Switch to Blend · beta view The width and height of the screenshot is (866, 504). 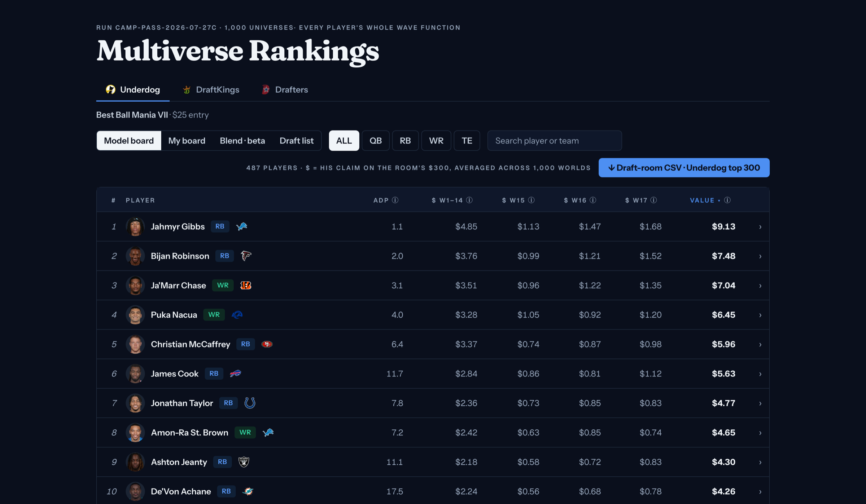click(242, 141)
